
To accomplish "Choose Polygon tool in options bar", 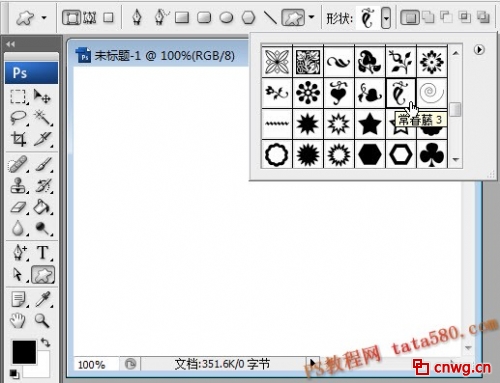I will (x=248, y=17).
